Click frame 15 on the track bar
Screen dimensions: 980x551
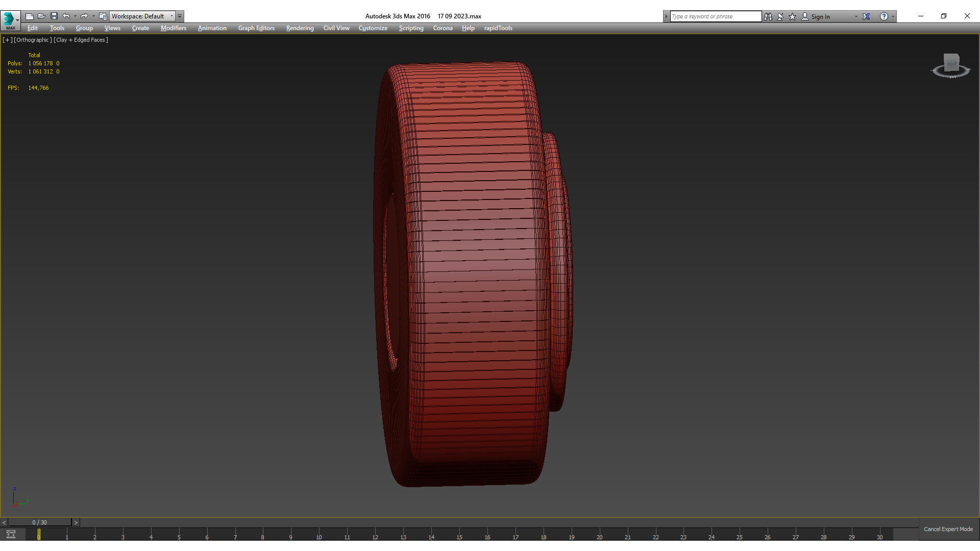click(x=459, y=537)
